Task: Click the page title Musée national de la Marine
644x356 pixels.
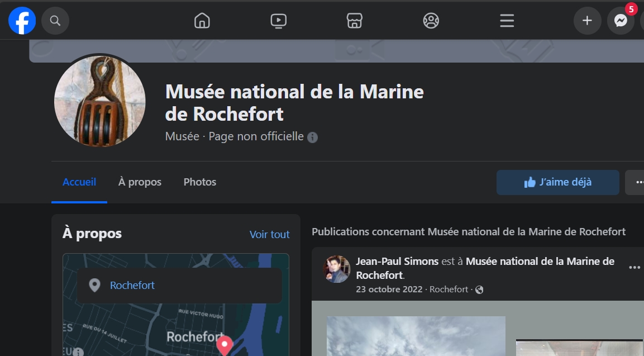Action: [x=294, y=103]
